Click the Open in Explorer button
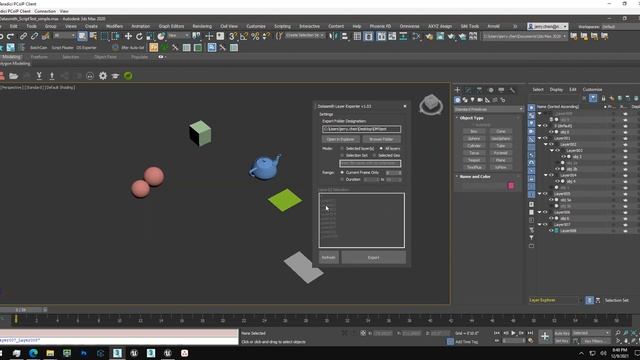This screenshot has height=360, width=640. (340, 140)
